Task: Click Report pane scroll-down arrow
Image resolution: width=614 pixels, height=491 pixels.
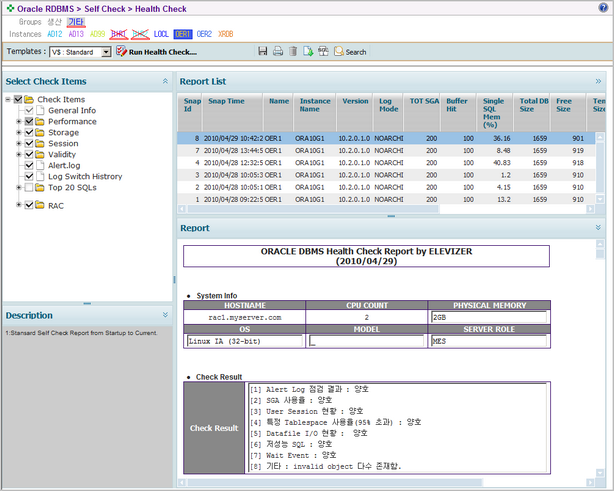Action: [600, 473]
